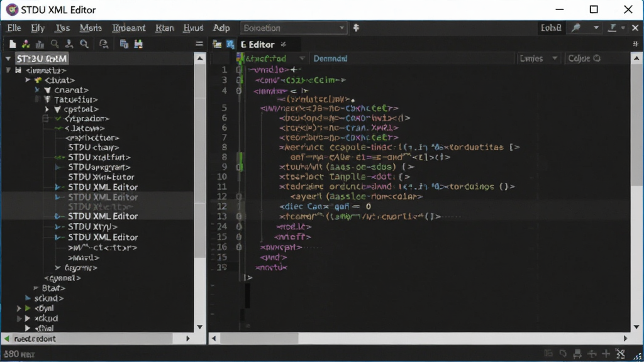Close the E Editor tab with its X

pos(283,45)
